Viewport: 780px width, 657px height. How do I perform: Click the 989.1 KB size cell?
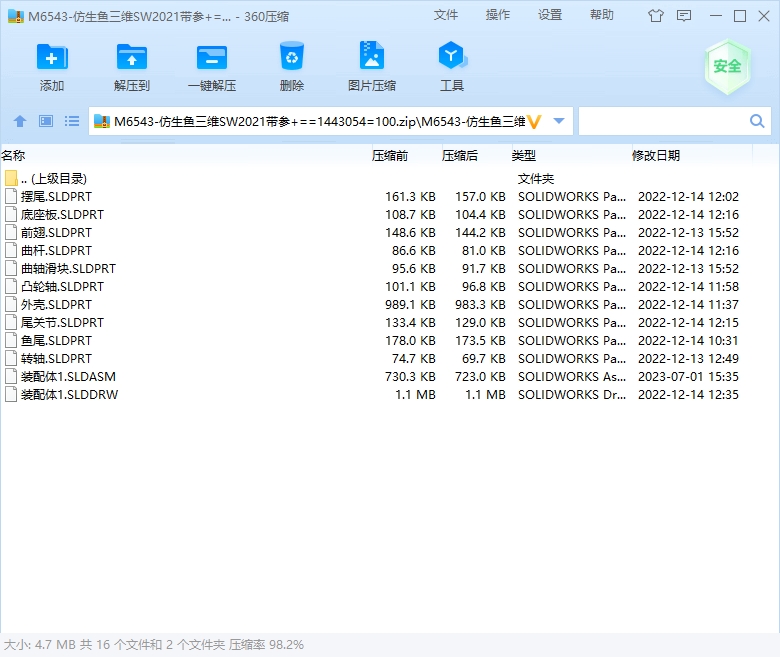pyautogui.click(x=410, y=304)
